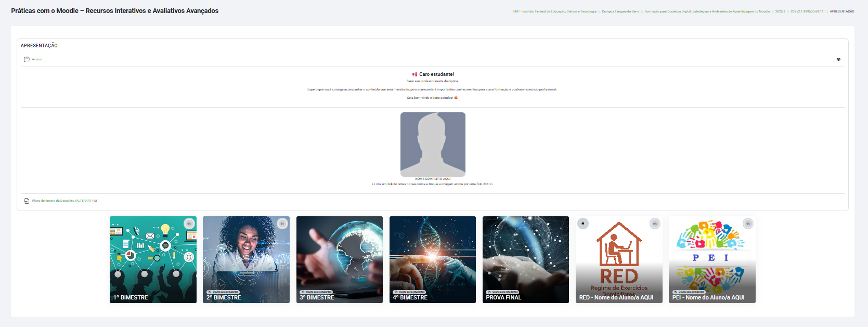Click hidden-from-students badge on PROVA FINAL
Screen dimensions: 868x327
(x=502, y=292)
